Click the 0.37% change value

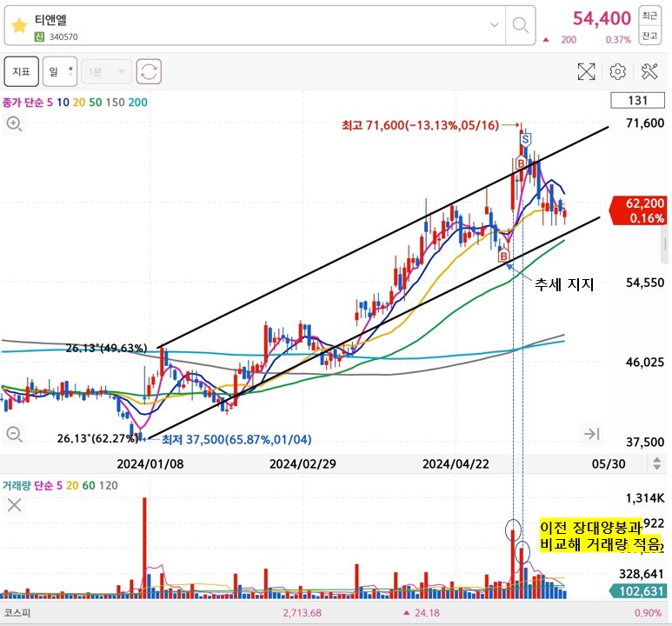point(618,39)
